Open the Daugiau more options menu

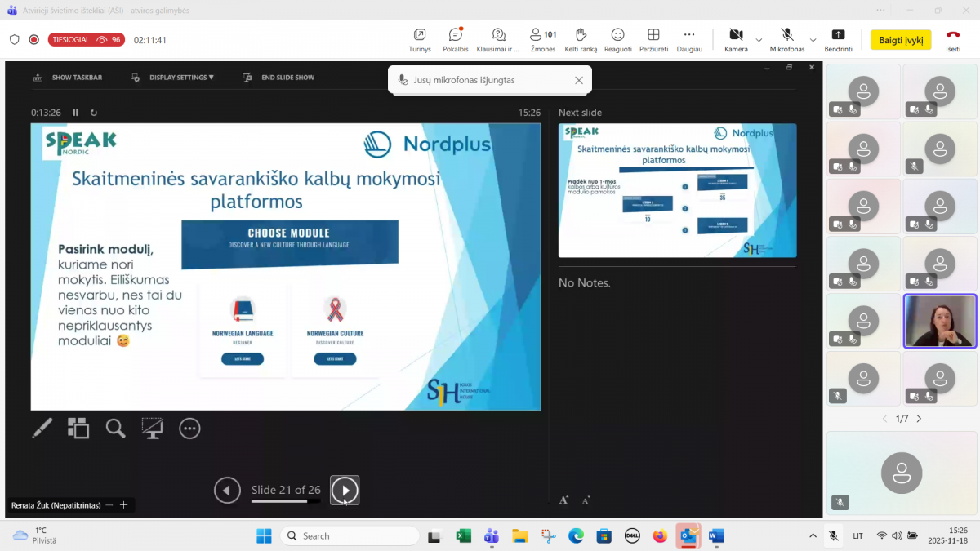click(689, 39)
